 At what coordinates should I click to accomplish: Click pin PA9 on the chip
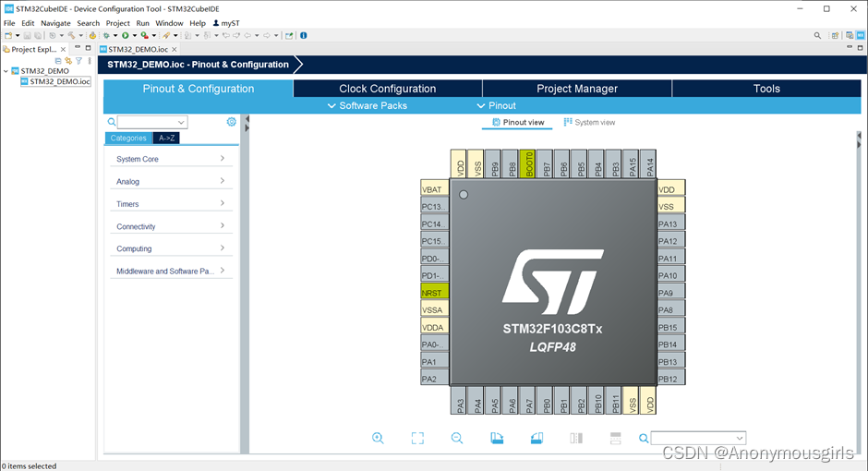coord(671,293)
